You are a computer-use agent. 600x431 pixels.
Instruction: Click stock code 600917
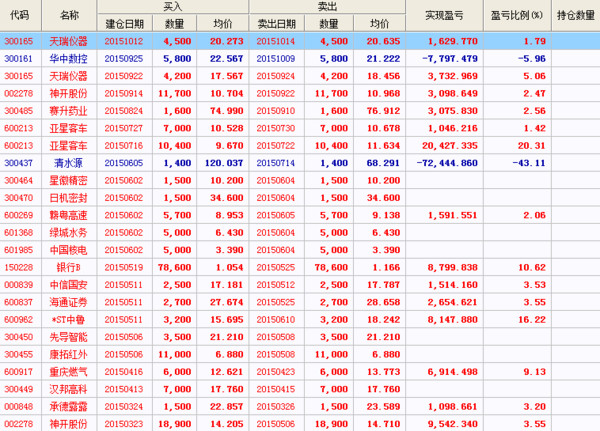18,372
